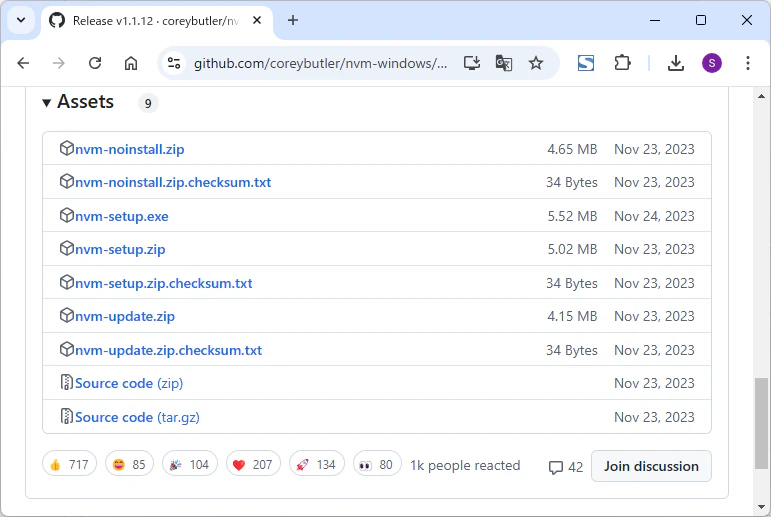Click file icon beside Source code (tar.gz)
This screenshot has width=771, height=517.
(66, 416)
